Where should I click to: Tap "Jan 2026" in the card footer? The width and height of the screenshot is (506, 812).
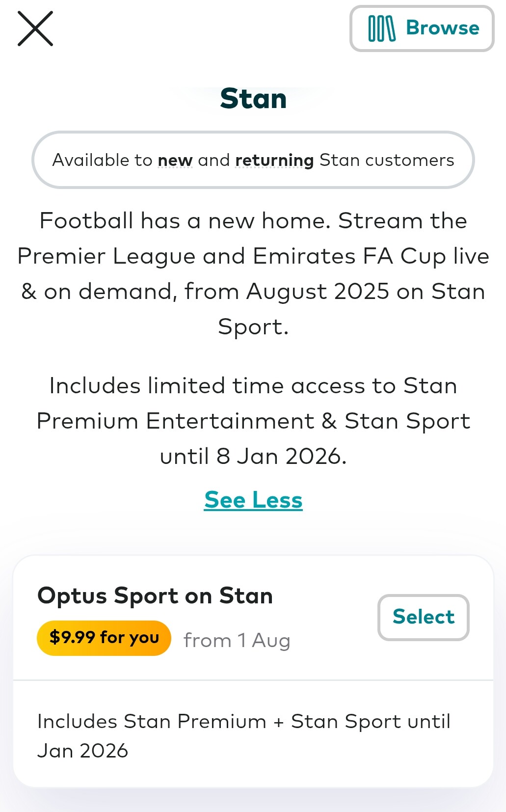[x=83, y=751]
